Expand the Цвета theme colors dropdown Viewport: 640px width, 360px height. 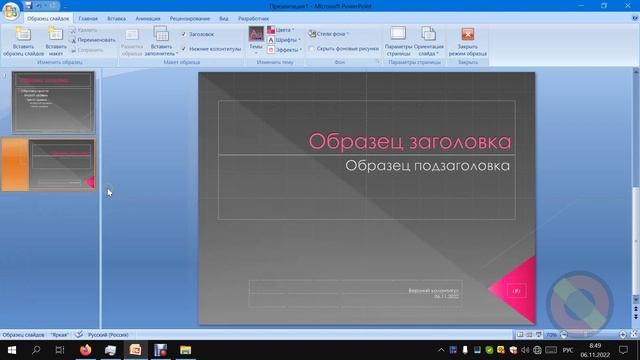[x=281, y=30]
